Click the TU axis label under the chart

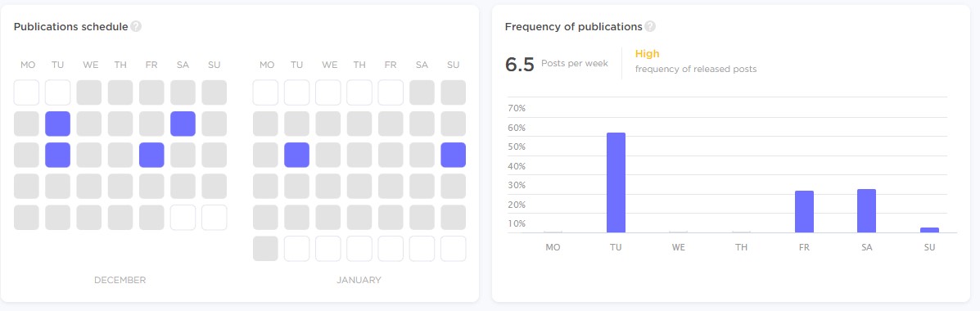click(616, 247)
